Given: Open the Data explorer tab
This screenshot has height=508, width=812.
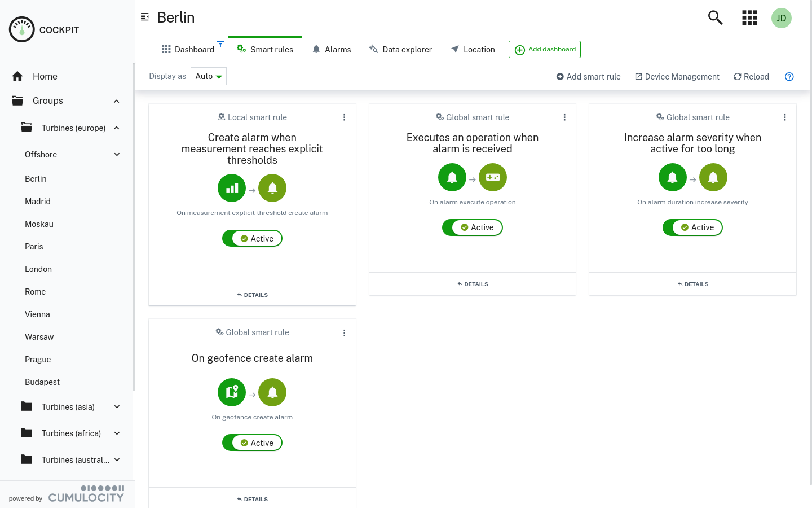Looking at the screenshot, I should pos(400,49).
